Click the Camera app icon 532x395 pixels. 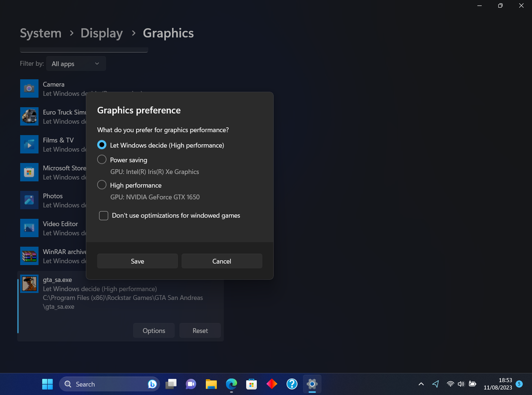(29, 88)
